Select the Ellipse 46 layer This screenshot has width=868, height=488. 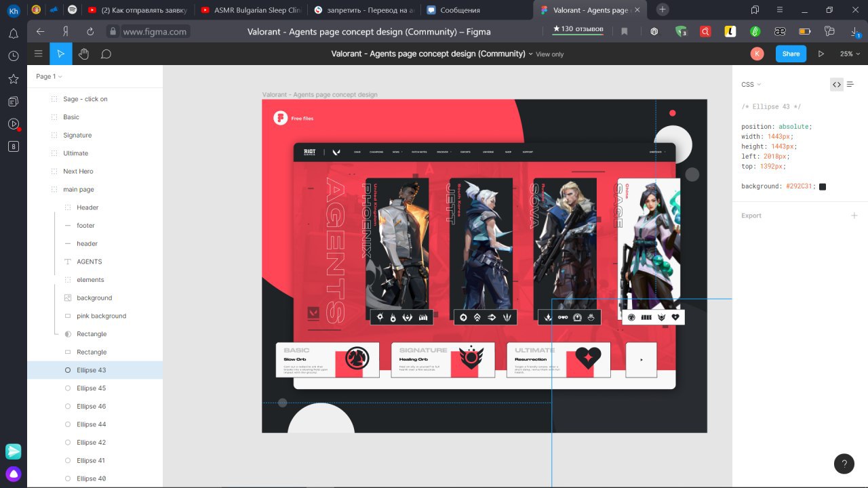[95, 406]
